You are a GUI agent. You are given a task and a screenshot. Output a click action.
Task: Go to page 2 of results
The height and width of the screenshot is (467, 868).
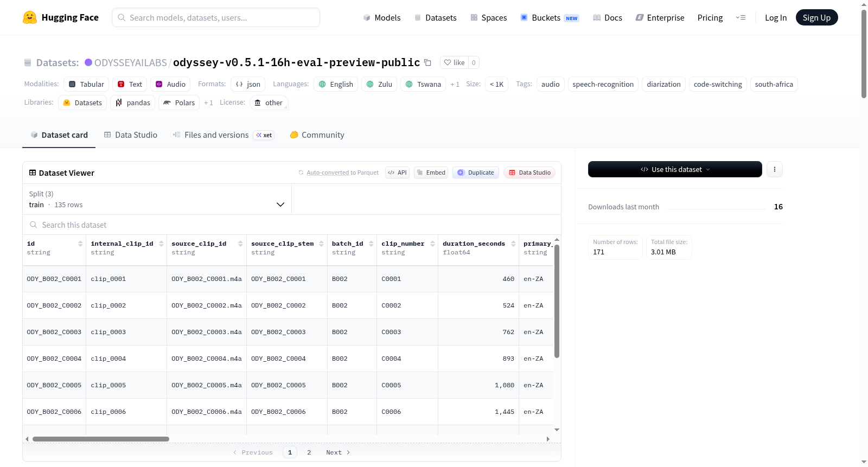(309, 452)
